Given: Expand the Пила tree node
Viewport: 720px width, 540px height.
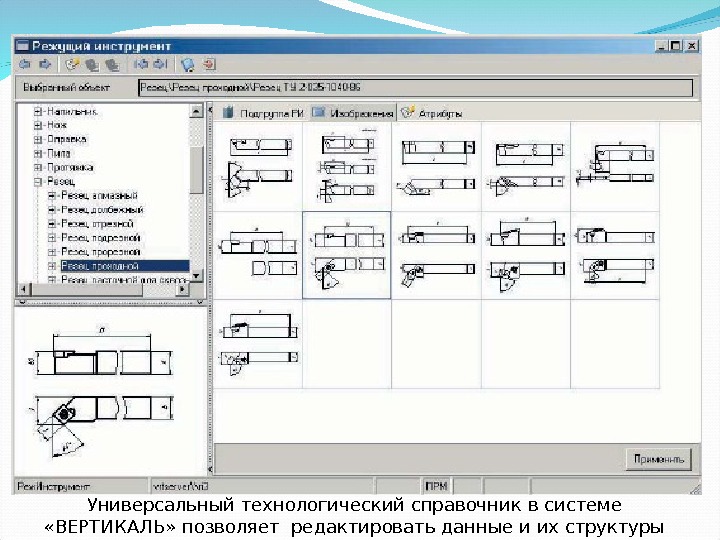Looking at the screenshot, I should click(38, 153).
